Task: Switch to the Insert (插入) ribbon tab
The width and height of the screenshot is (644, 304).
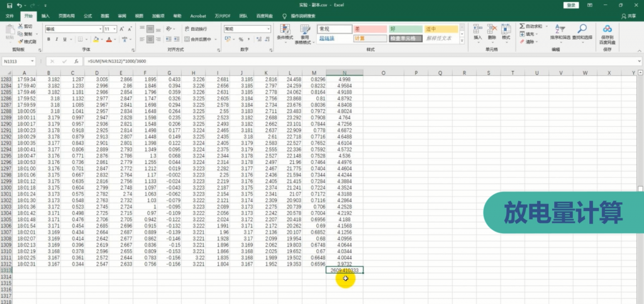Action: coord(45,16)
